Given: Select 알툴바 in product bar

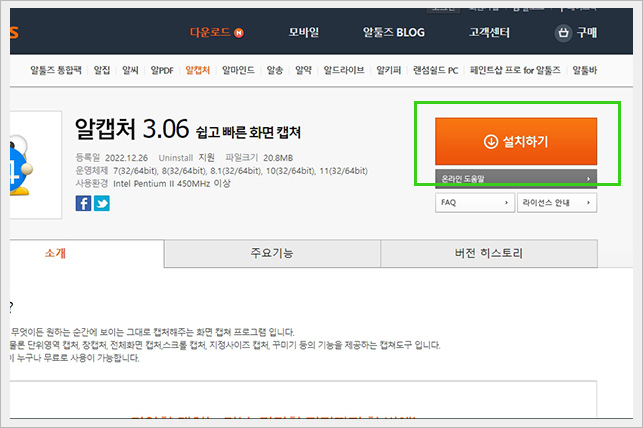Looking at the screenshot, I should tap(585, 70).
